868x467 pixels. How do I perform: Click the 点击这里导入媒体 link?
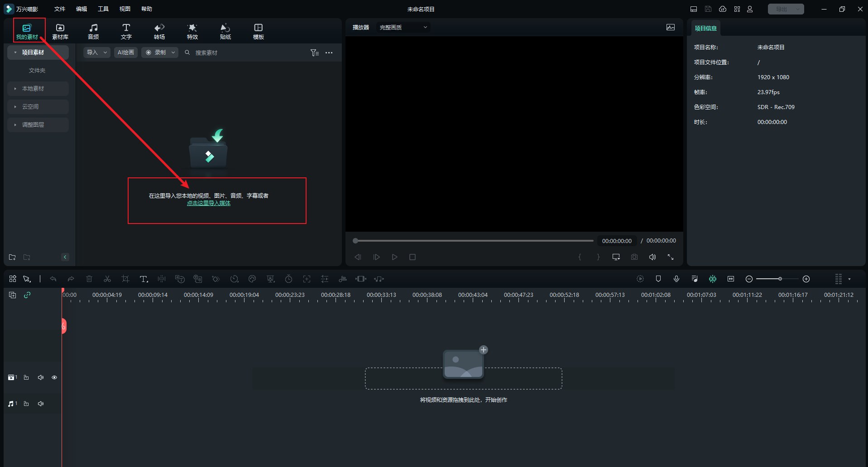point(209,203)
